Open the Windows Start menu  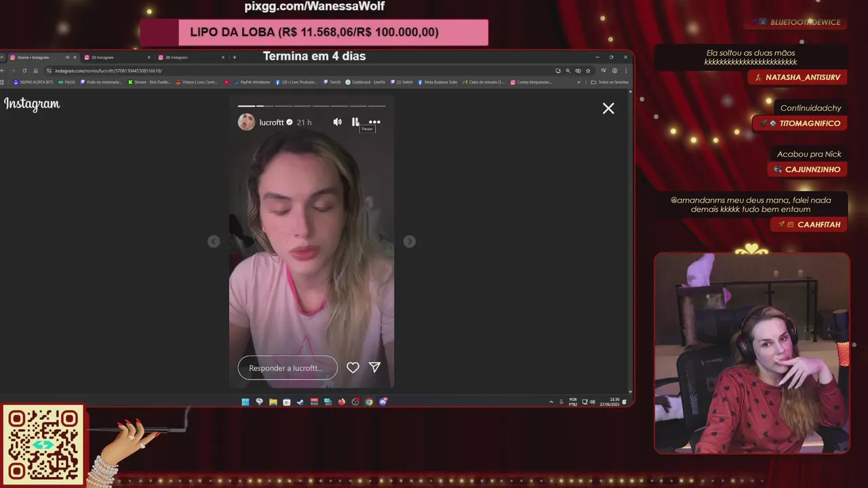pos(245,402)
